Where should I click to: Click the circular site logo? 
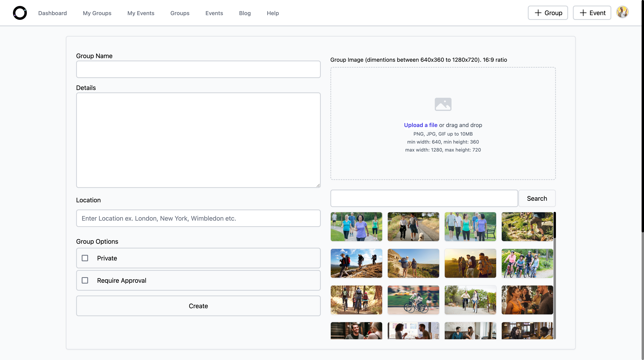20,13
